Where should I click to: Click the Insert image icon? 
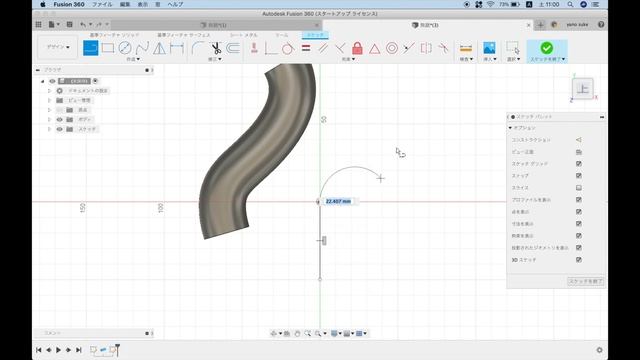(x=489, y=48)
